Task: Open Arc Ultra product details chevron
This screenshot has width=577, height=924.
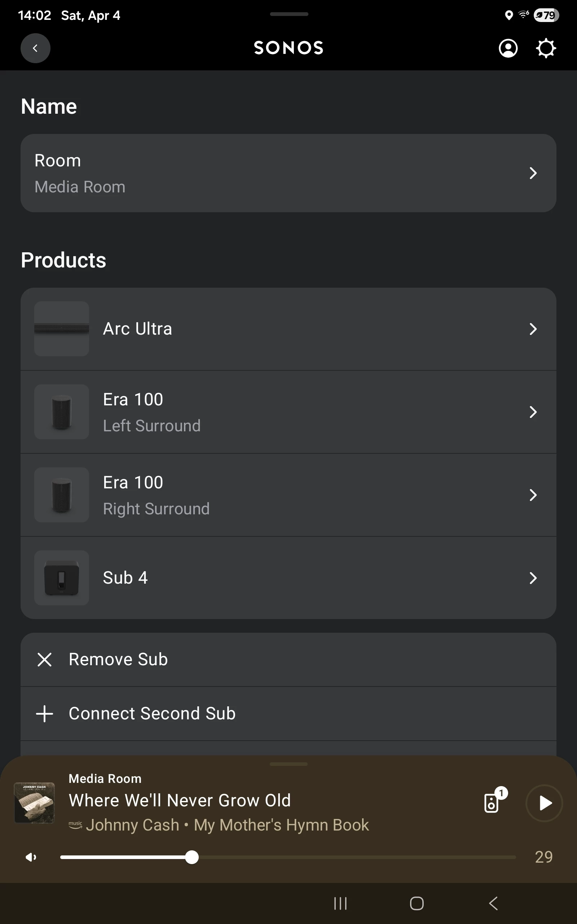Action: click(x=533, y=329)
